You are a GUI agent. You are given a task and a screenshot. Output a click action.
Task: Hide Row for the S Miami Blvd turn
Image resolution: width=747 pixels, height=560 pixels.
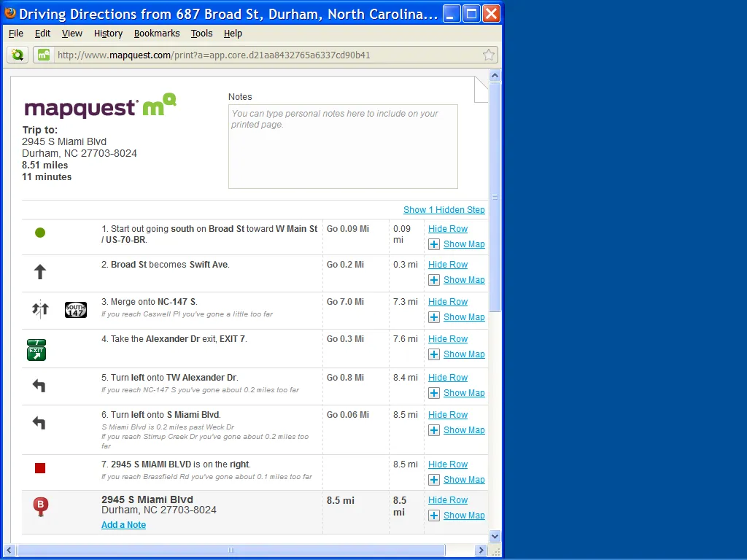[447, 415]
